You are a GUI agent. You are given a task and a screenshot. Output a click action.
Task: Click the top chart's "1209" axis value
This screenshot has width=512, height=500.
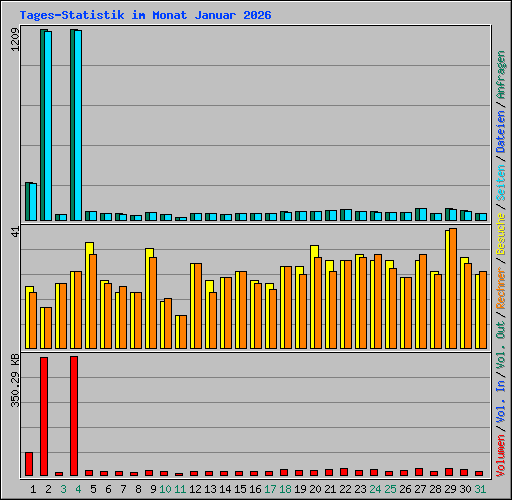pyautogui.click(x=15, y=40)
